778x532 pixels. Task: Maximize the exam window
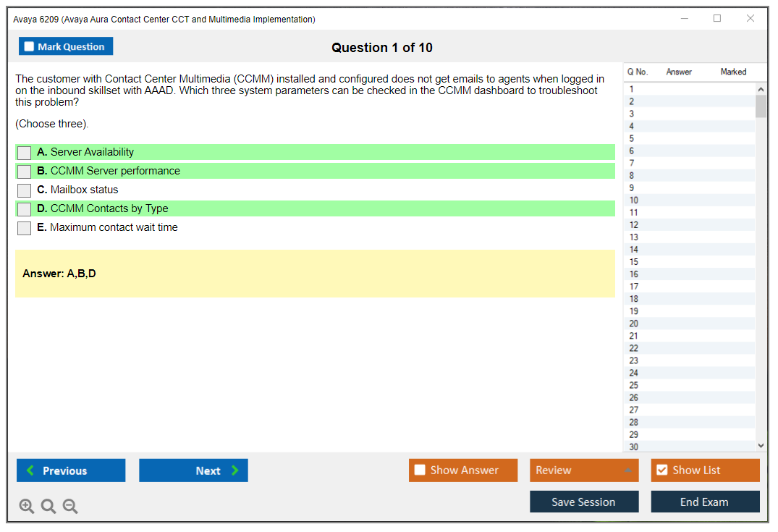(717, 19)
